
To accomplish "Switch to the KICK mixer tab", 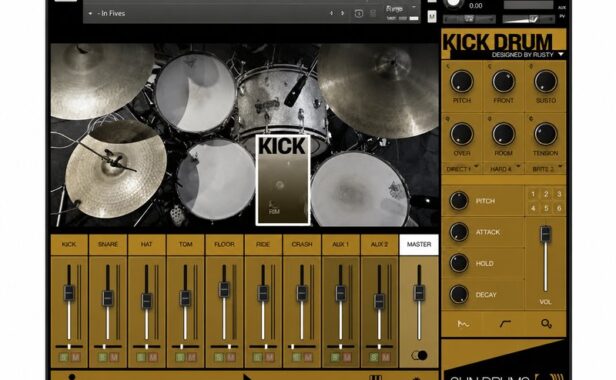I will [69, 244].
